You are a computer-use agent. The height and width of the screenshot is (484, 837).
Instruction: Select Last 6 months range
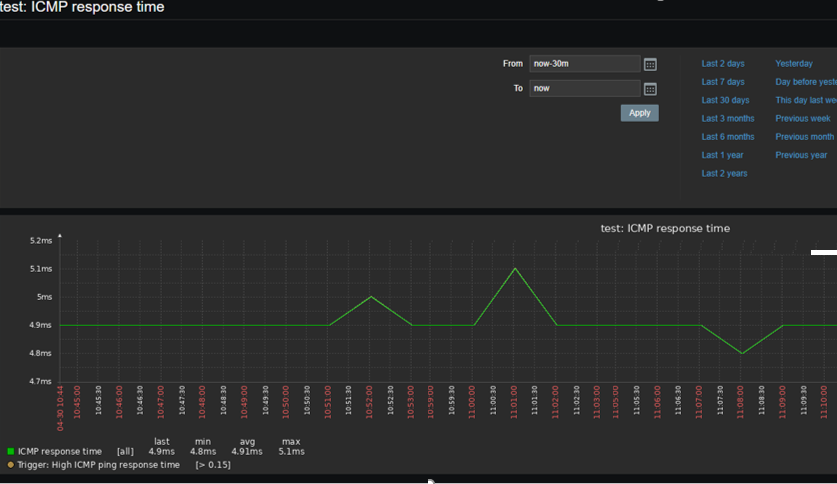point(727,137)
